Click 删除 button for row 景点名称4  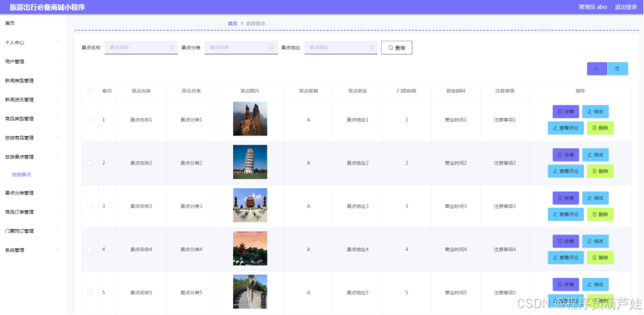click(600, 257)
